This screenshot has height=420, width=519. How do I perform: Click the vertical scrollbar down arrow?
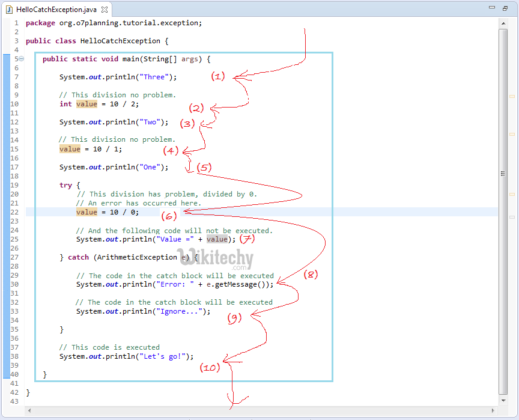point(503,400)
